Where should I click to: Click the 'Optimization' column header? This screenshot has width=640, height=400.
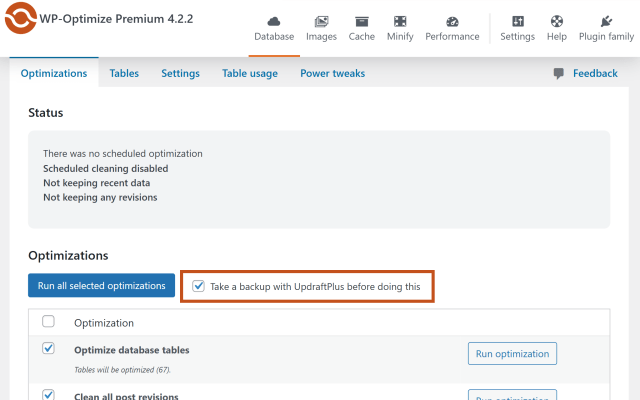104,323
